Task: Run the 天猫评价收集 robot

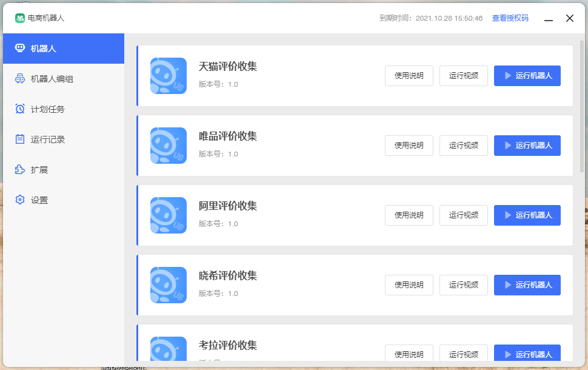Action: pyautogui.click(x=527, y=76)
